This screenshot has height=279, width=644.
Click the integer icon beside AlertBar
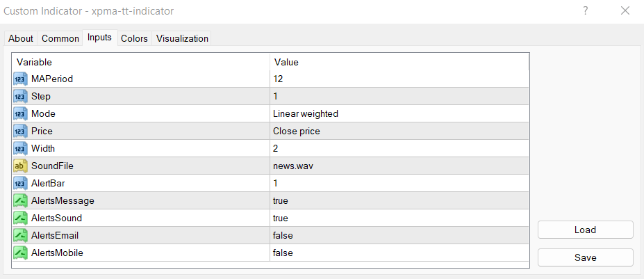pos(20,183)
